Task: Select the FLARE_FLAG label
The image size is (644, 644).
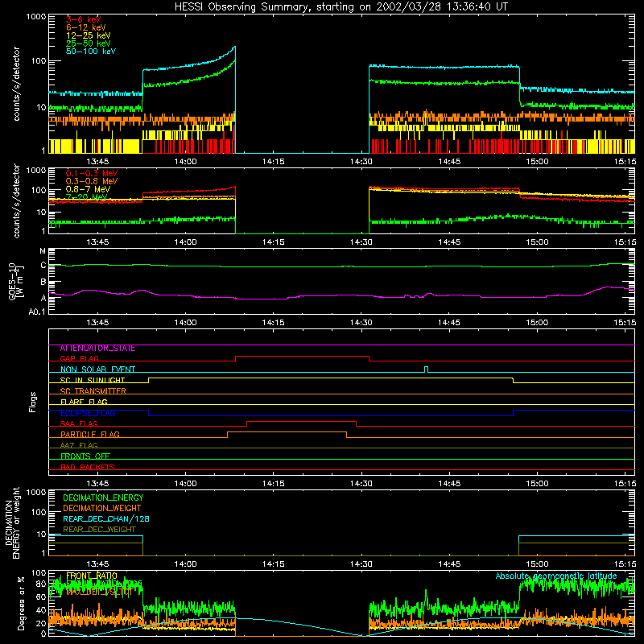Action: point(84,402)
